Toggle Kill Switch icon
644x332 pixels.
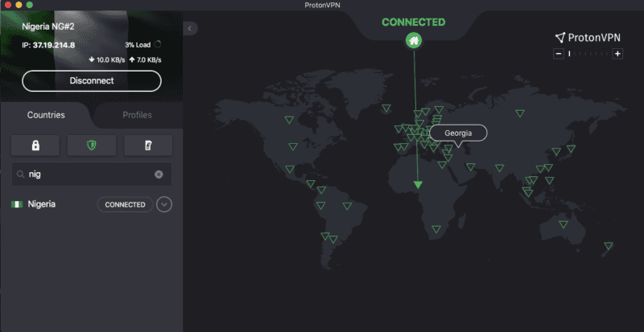pyautogui.click(x=148, y=146)
